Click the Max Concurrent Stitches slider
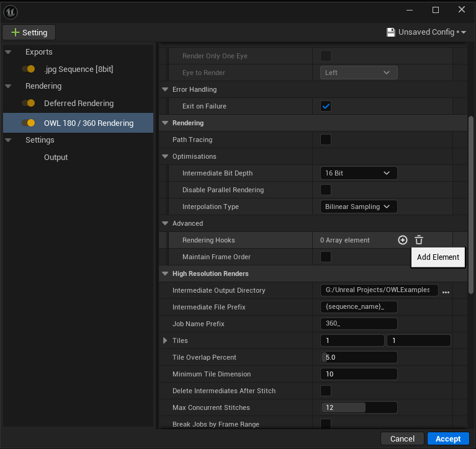The image size is (476, 449). coord(359,407)
